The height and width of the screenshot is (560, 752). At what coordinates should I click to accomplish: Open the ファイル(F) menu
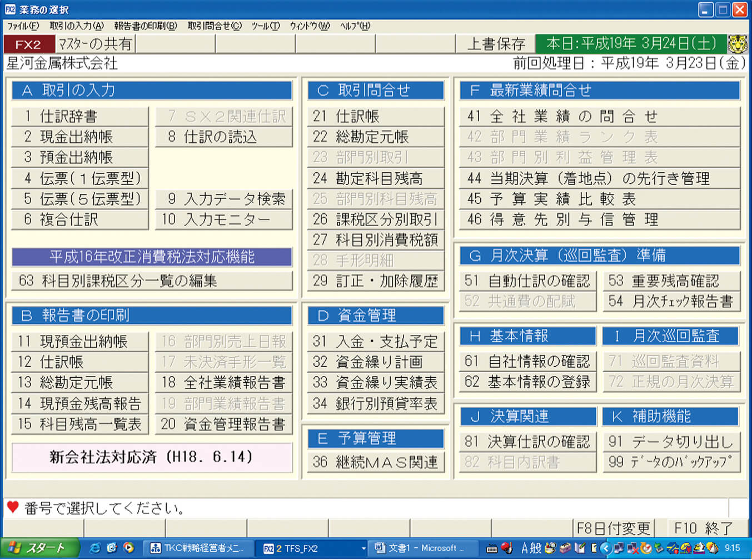(x=23, y=26)
